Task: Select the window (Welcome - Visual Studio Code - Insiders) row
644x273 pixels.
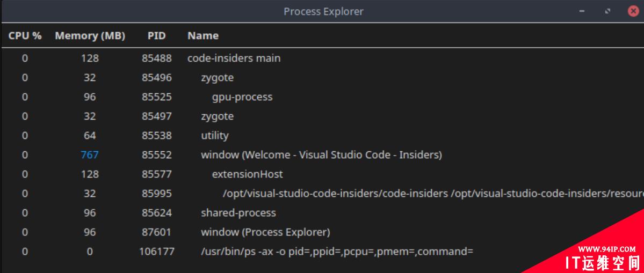Action: tap(322, 154)
